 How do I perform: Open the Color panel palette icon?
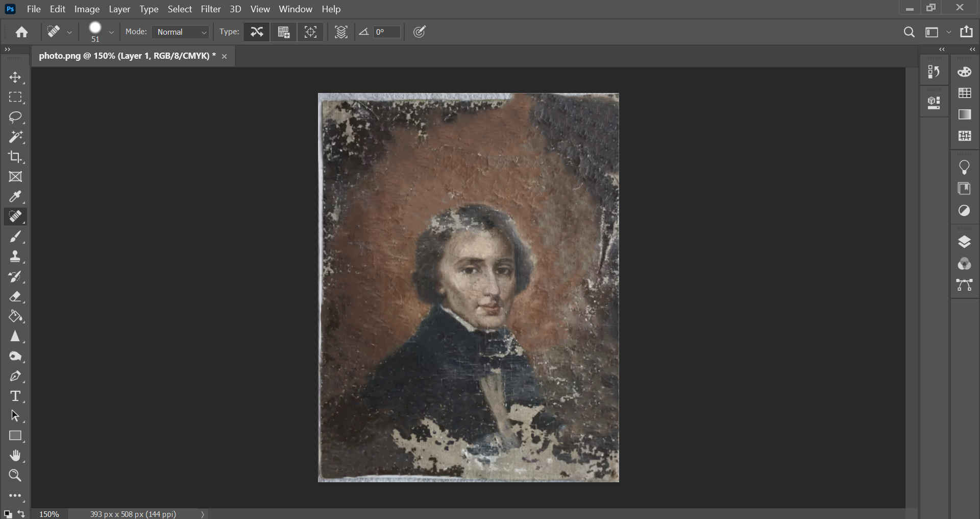tap(965, 72)
